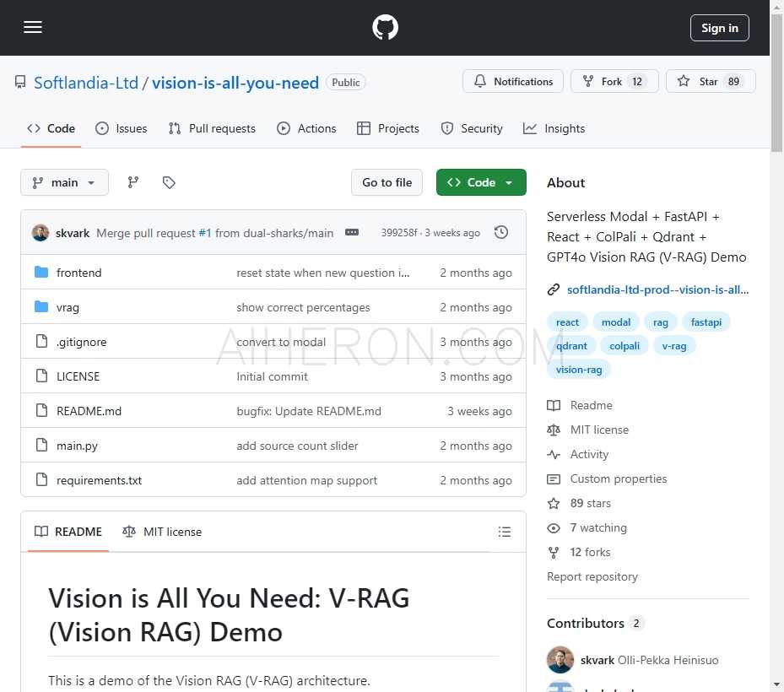Open the hamburger navigation menu
The image size is (784, 692).
click(33, 27)
